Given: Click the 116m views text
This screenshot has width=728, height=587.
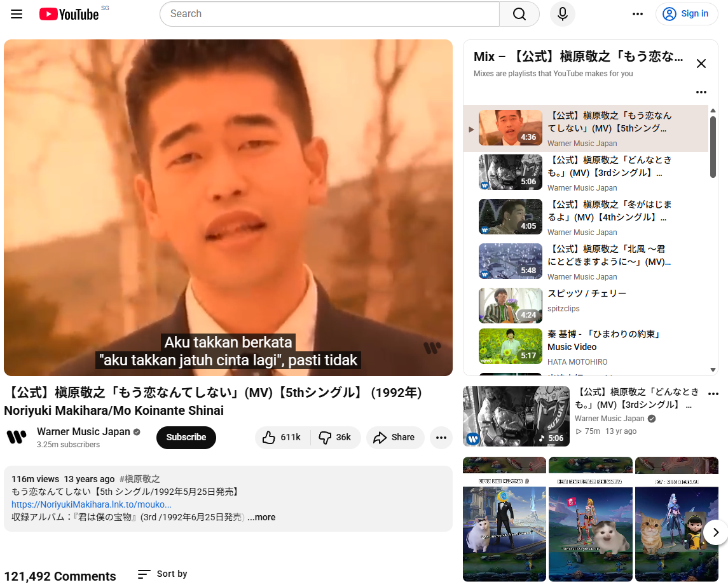Looking at the screenshot, I should click(35, 479).
